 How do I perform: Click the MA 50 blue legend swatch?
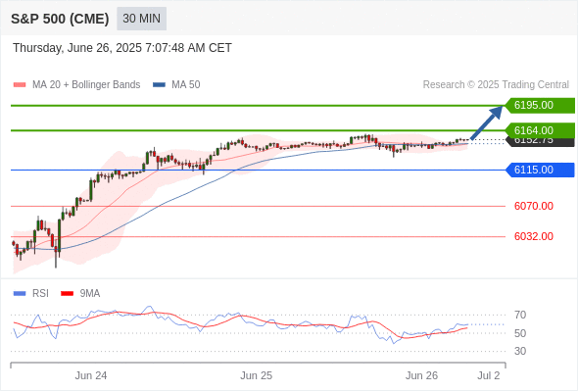[159, 85]
